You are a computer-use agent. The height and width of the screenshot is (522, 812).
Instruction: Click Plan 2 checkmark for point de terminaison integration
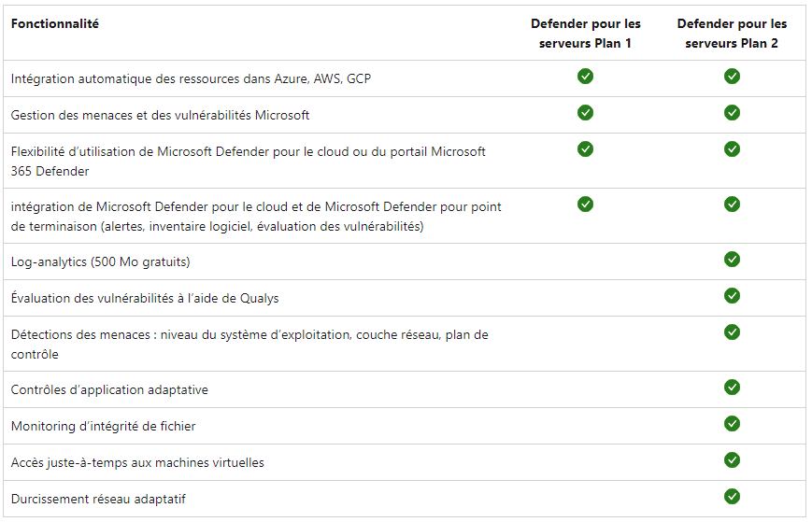click(732, 204)
